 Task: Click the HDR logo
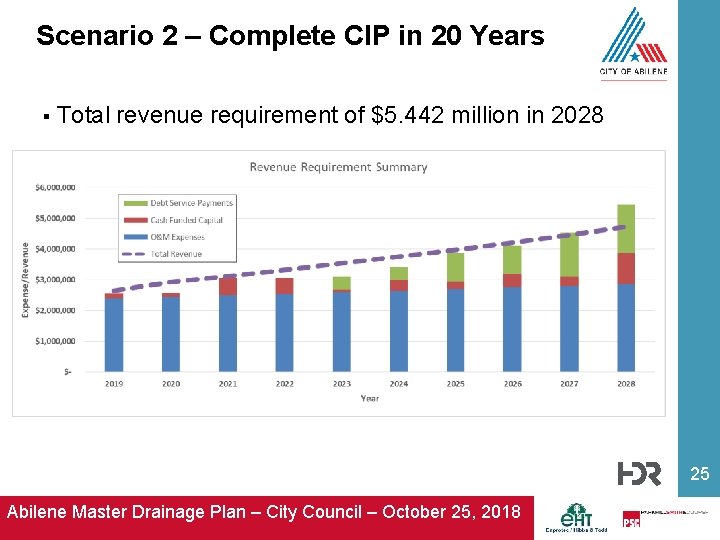tap(639, 473)
